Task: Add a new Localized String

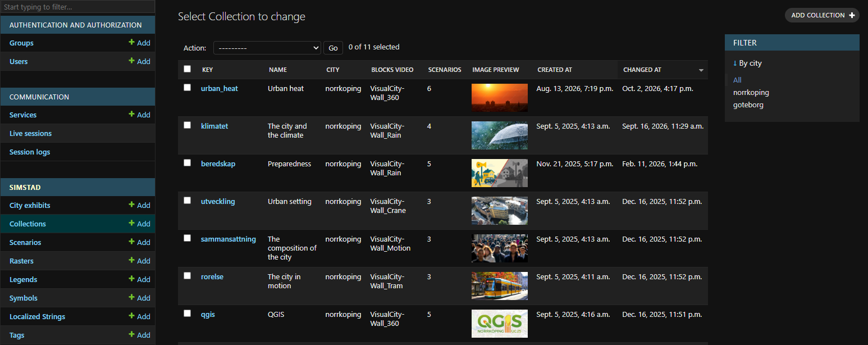Action: (139, 316)
